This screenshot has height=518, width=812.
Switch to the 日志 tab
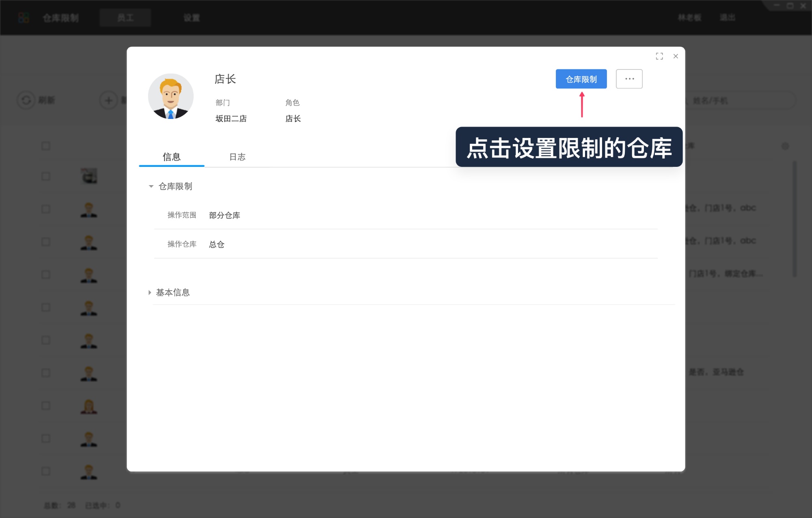point(237,157)
